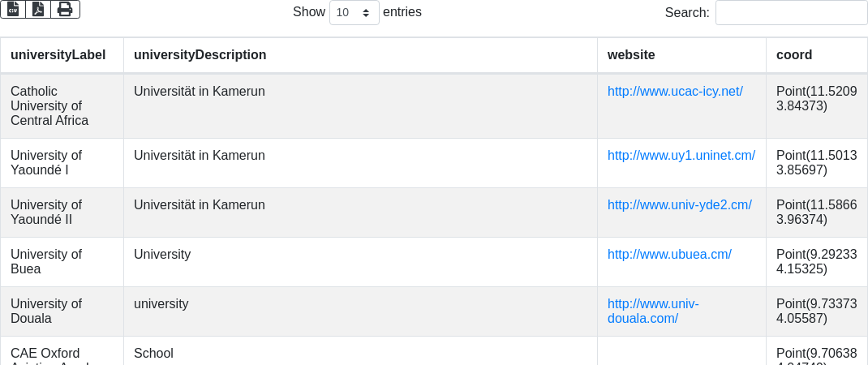The height and width of the screenshot is (365, 868).
Task: Visit the univ-yde2.cm website link
Action: (679, 205)
